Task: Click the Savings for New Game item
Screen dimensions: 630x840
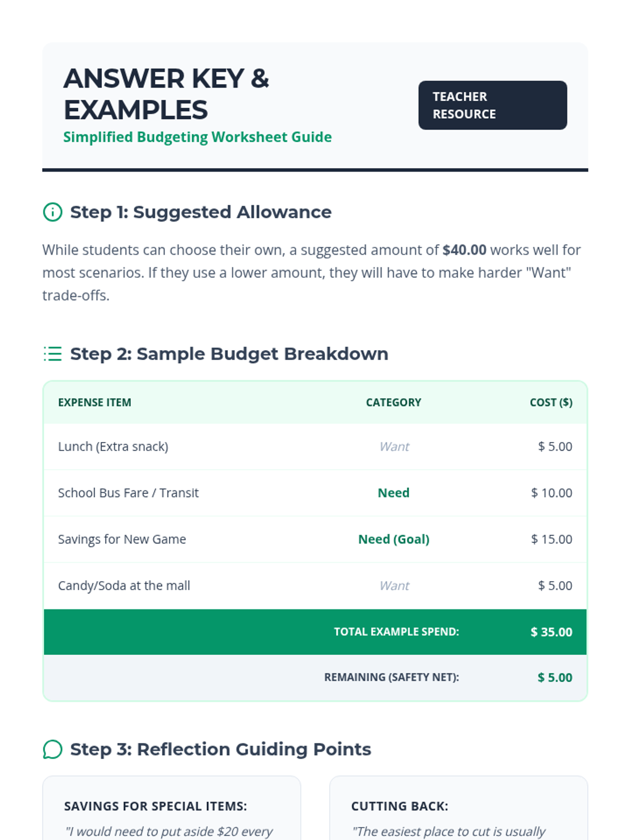Action: click(x=122, y=539)
